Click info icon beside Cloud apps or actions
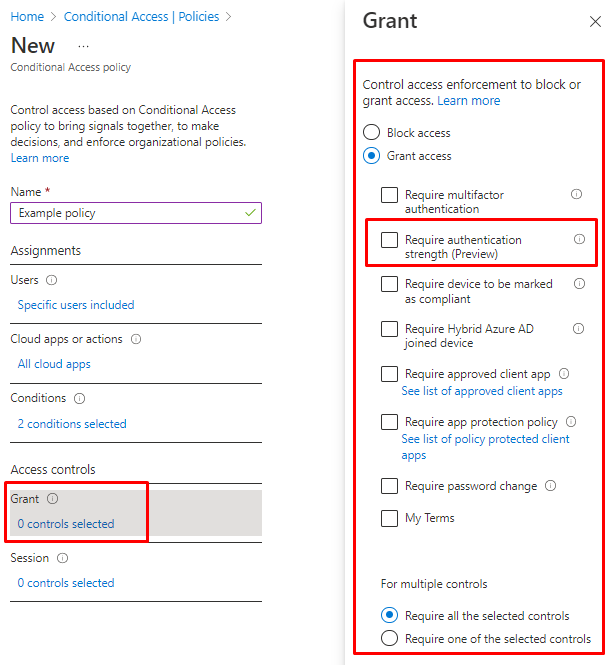The height and width of the screenshot is (665, 613). [x=136, y=340]
